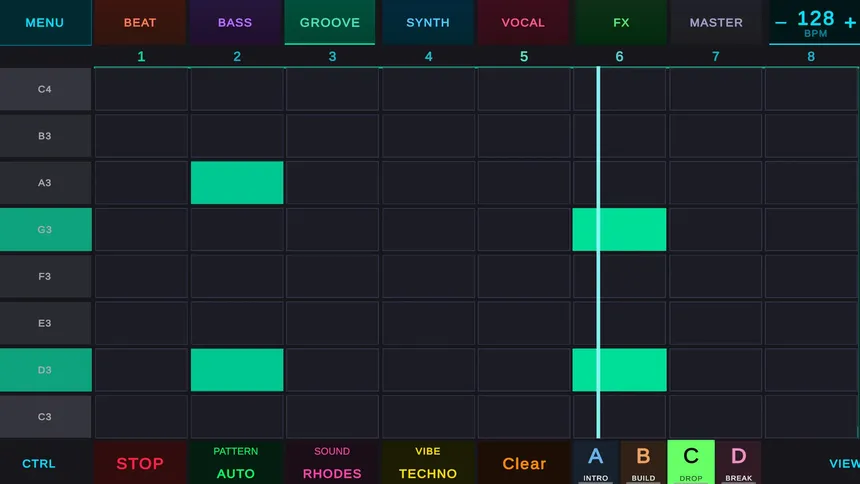860x484 pixels.
Task: Increase BPM with the plus button
Action: coord(849,23)
